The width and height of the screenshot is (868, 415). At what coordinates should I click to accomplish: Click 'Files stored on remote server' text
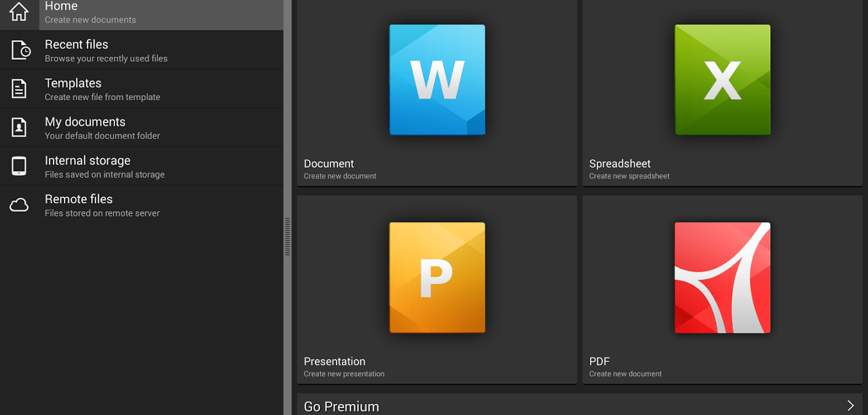pyautogui.click(x=102, y=213)
